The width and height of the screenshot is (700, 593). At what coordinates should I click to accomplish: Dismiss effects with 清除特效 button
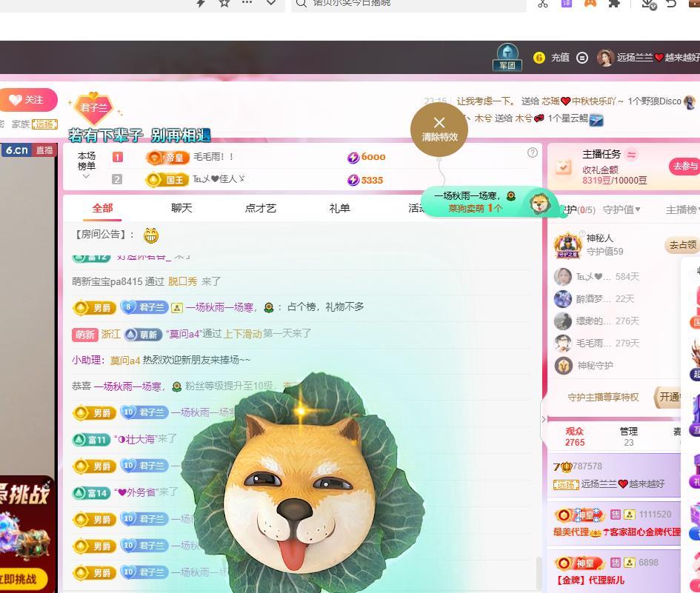439,129
